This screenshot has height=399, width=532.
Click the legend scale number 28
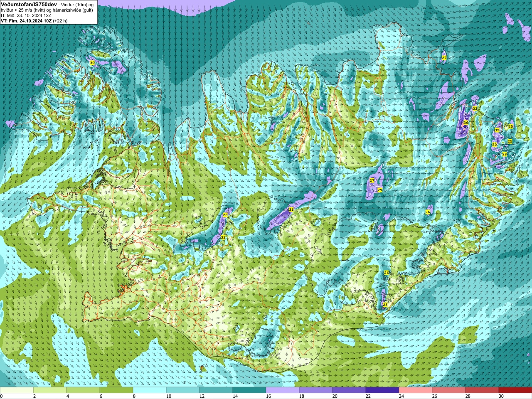pos(468,397)
